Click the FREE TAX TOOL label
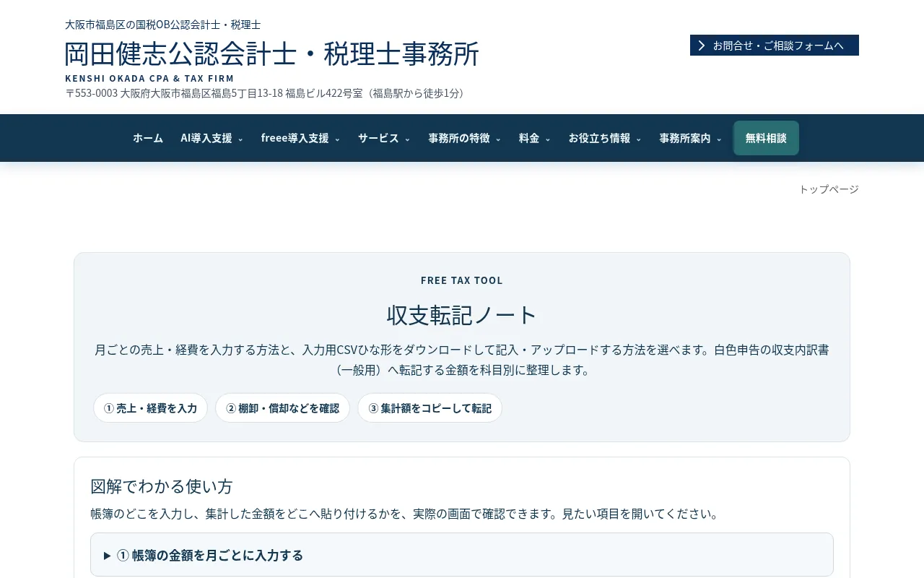 (x=462, y=280)
